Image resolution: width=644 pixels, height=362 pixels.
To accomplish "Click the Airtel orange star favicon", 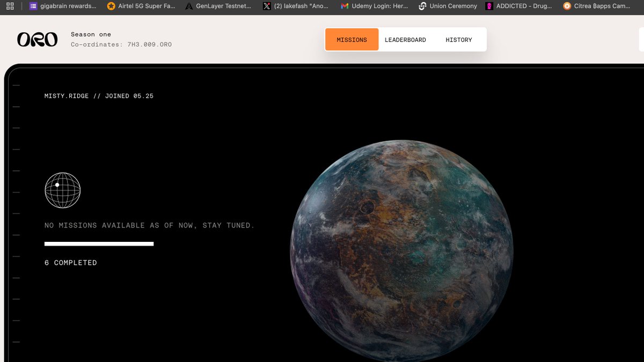I will tap(111, 6).
